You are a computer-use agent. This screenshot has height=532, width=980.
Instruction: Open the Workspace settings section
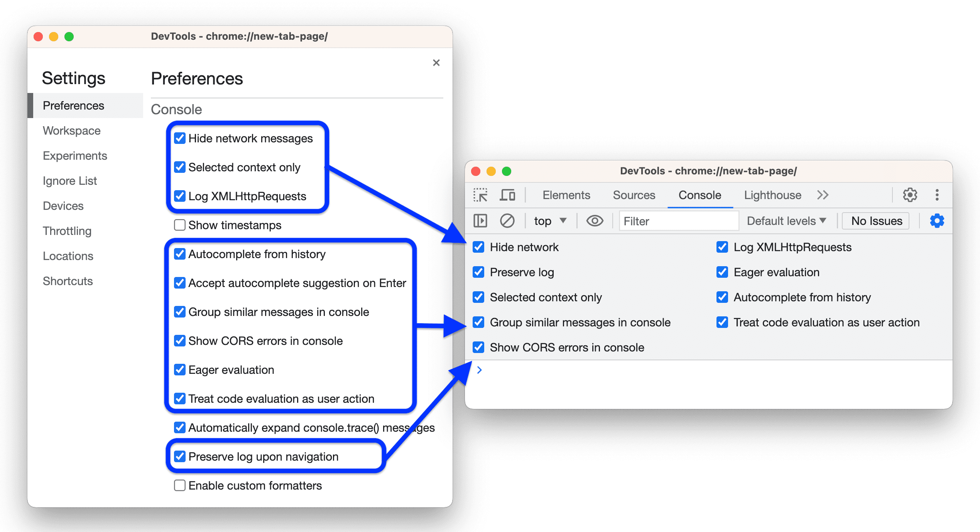[x=72, y=131]
